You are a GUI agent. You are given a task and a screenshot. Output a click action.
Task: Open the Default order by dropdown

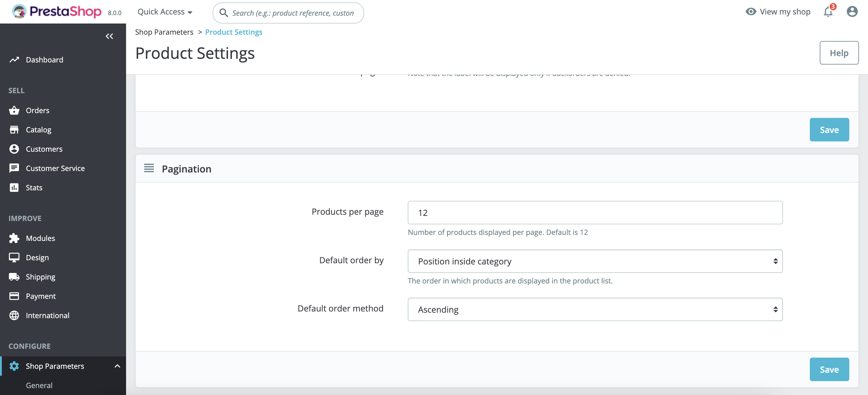tap(595, 261)
